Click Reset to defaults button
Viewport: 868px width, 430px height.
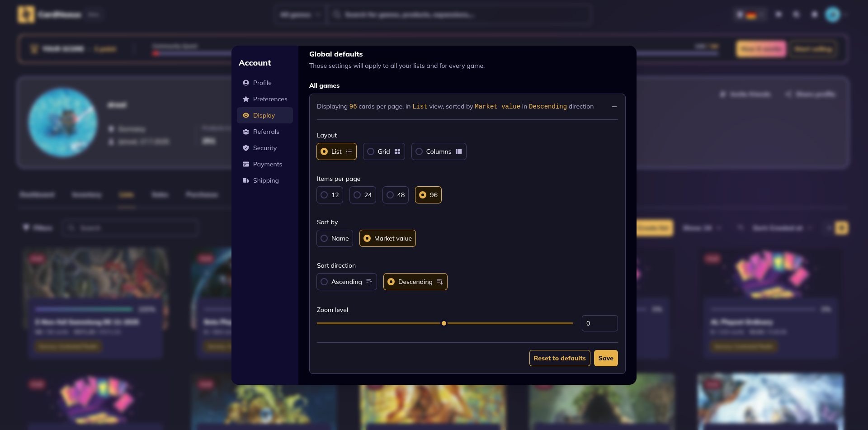(x=559, y=358)
